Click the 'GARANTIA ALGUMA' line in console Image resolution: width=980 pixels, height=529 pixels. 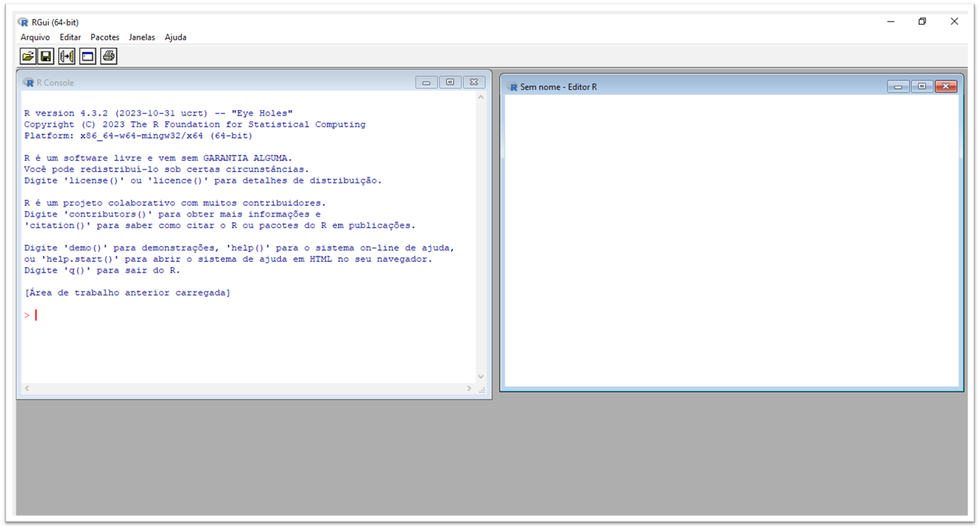(x=158, y=158)
